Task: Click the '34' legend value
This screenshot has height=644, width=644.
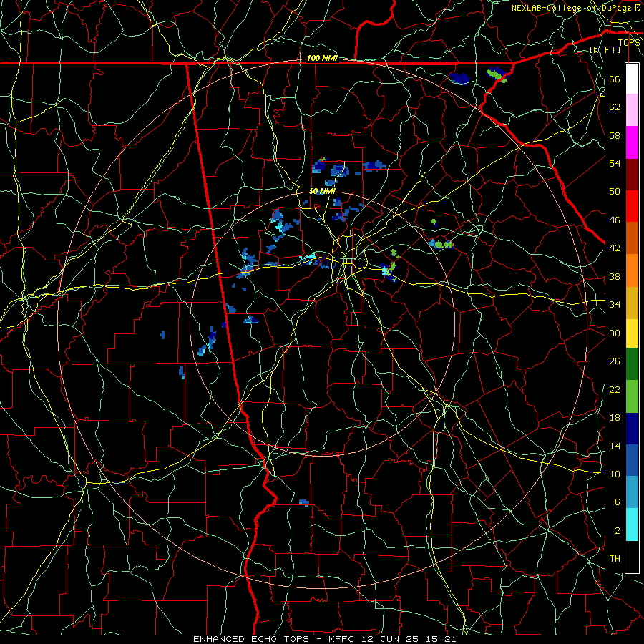Action: (x=615, y=304)
